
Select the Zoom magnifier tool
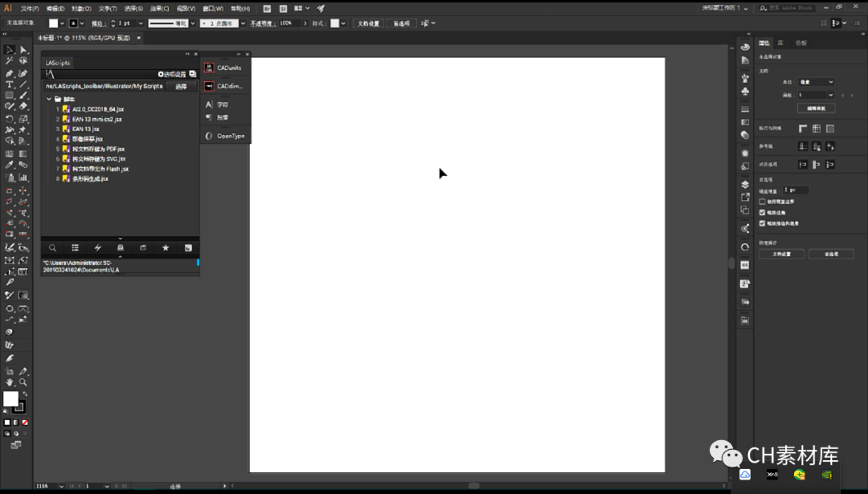pyautogui.click(x=23, y=382)
